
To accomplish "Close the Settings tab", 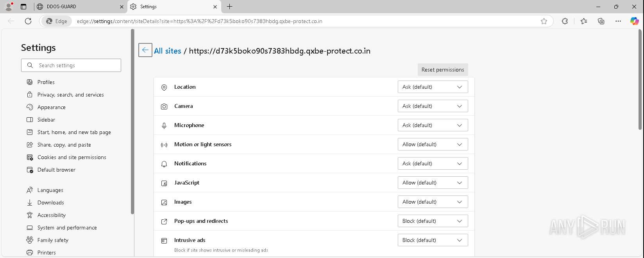I will click(215, 7).
